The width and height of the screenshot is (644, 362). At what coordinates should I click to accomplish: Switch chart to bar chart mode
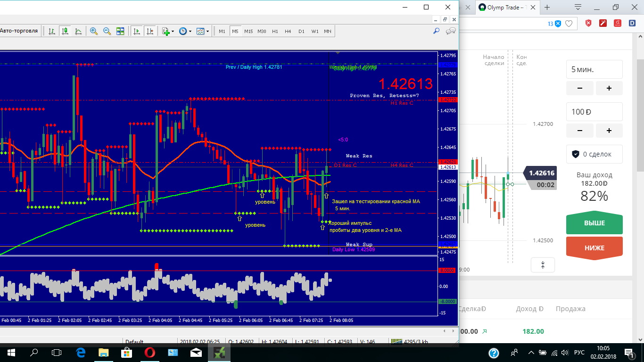52,31
